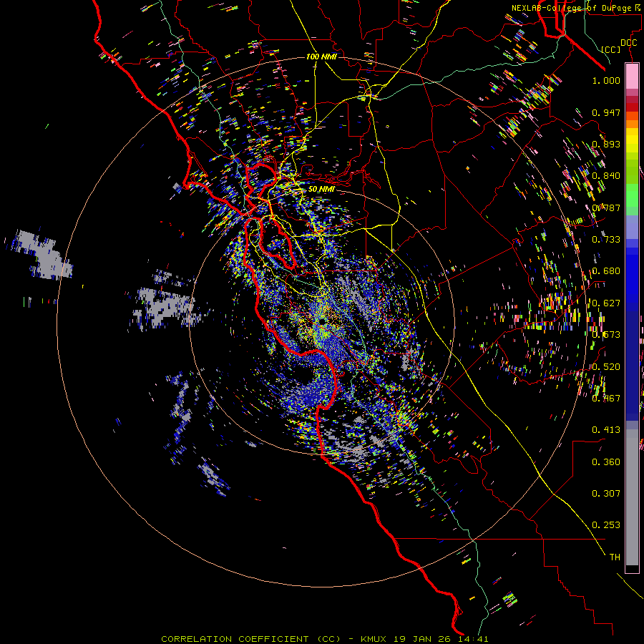Click the 0.947 scale value
This screenshot has height=644, width=644.
pyautogui.click(x=606, y=112)
